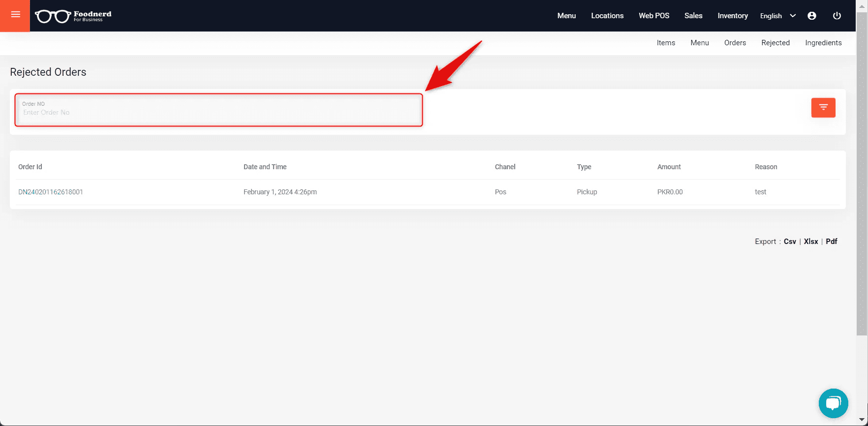Open Sales in top navigation

point(693,16)
